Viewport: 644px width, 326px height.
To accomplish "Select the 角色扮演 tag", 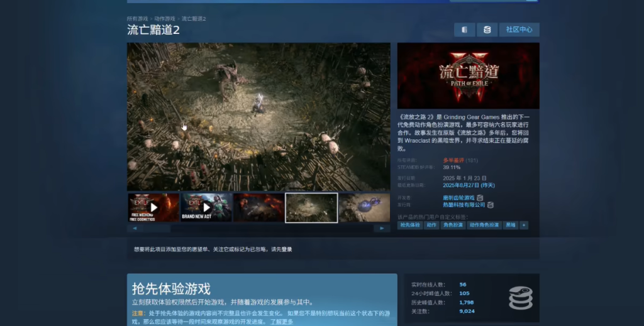I will coord(453,225).
